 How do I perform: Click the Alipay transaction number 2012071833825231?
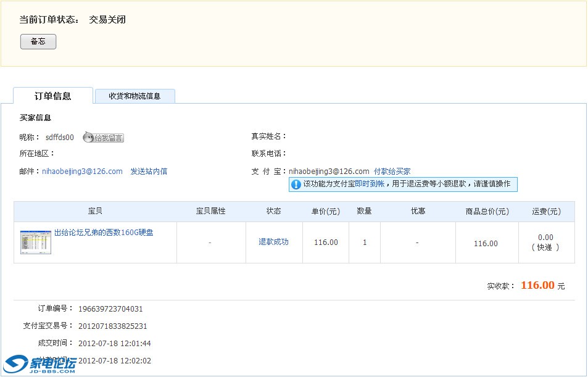pos(112,326)
